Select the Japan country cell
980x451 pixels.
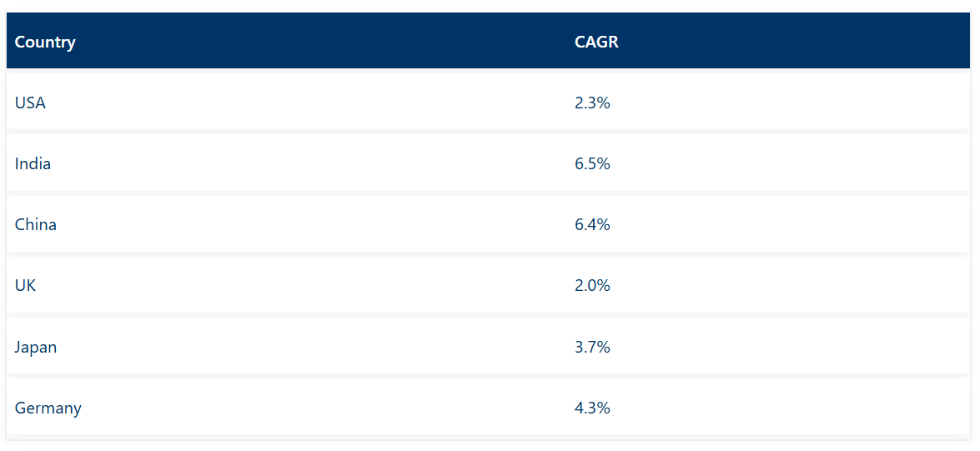[36, 347]
